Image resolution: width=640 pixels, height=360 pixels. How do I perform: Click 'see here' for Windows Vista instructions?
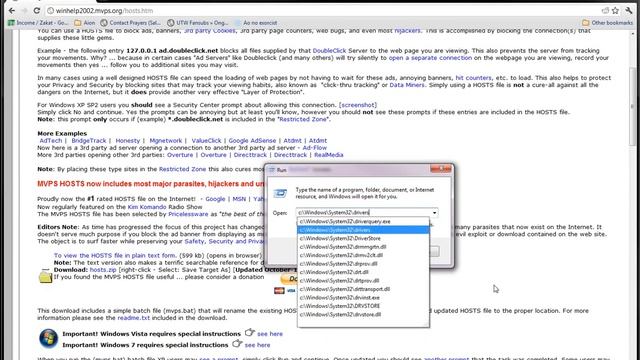click(270, 334)
